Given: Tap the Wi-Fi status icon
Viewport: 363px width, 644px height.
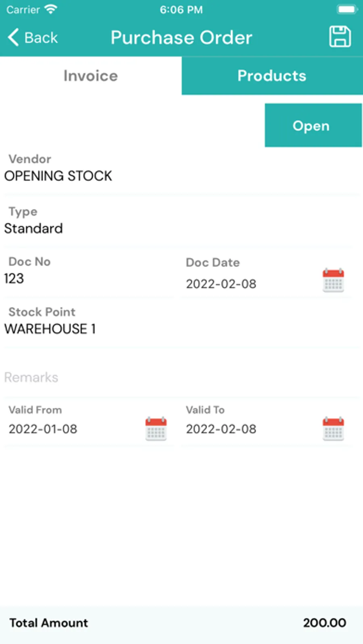Looking at the screenshot, I should point(51,9).
